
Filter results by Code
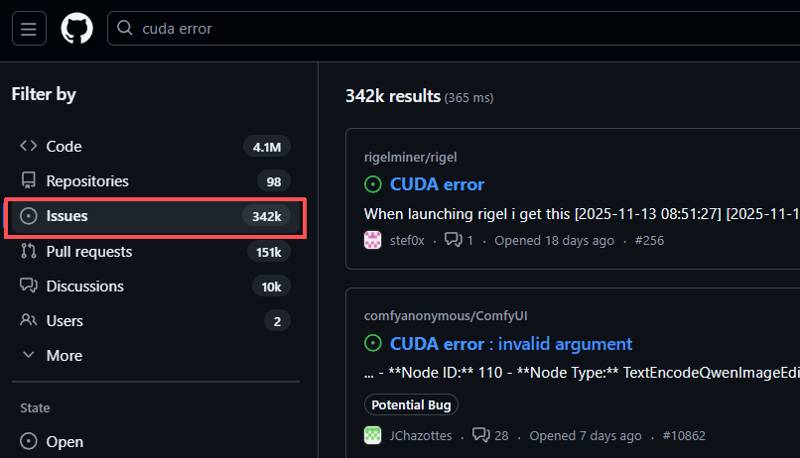(x=64, y=147)
